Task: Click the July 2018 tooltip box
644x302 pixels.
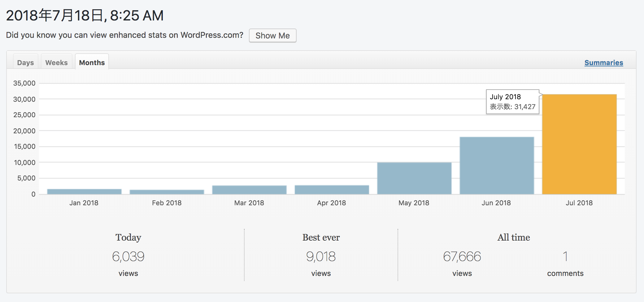Action: pos(513,102)
